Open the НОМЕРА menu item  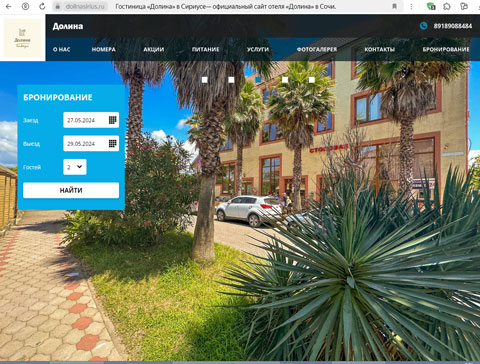point(104,49)
